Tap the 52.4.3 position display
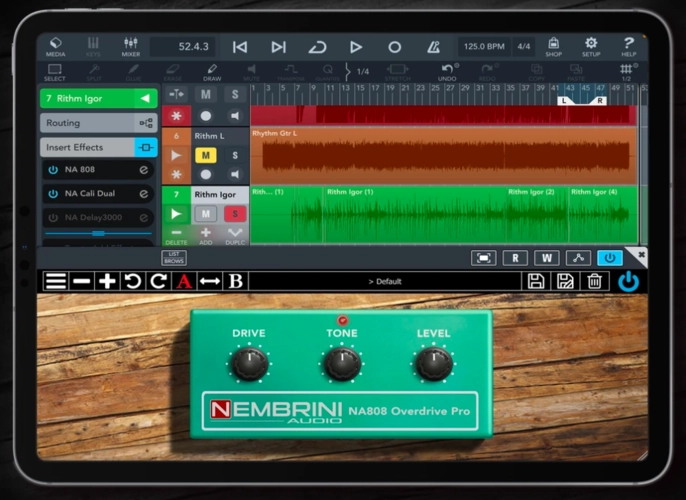The width and height of the screenshot is (686, 500). pyautogui.click(x=182, y=46)
